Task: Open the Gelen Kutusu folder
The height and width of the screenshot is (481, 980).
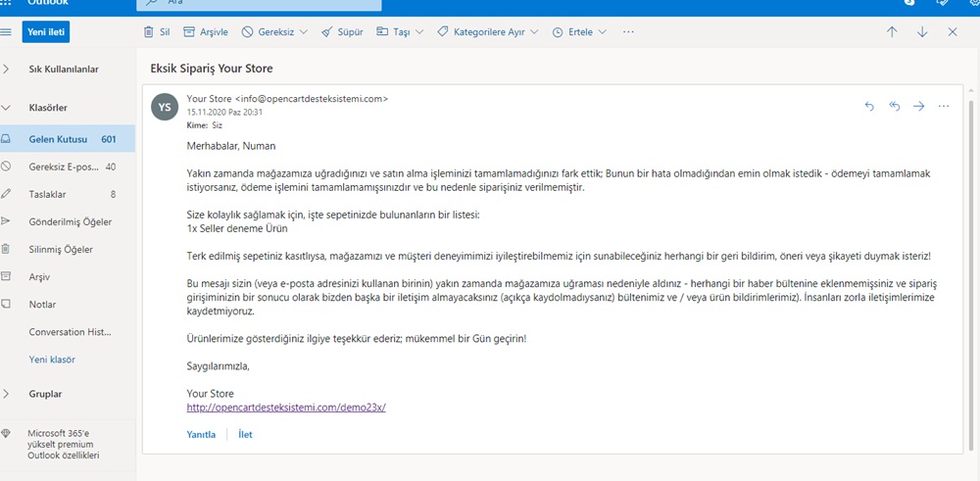Action: coord(68,139)
